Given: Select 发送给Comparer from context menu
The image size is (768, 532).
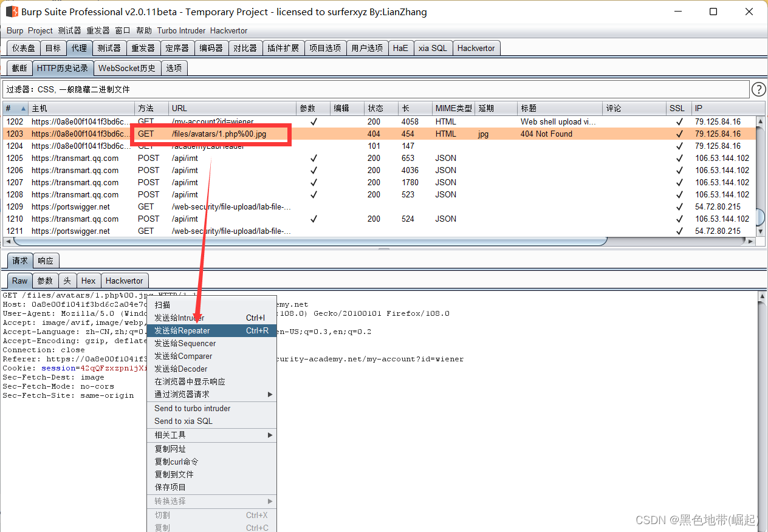Looking at the screenshot, I should pyautogui.click(x=211, y=356).
